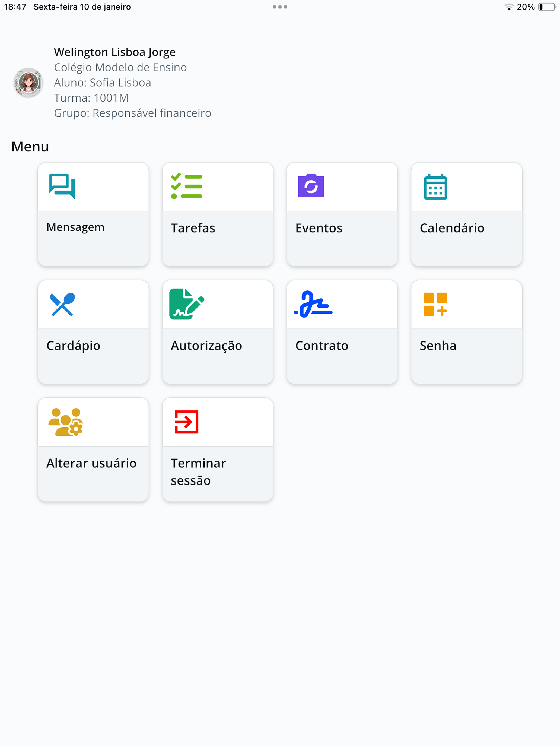Open the teal Calendário calendar icon

435,186
